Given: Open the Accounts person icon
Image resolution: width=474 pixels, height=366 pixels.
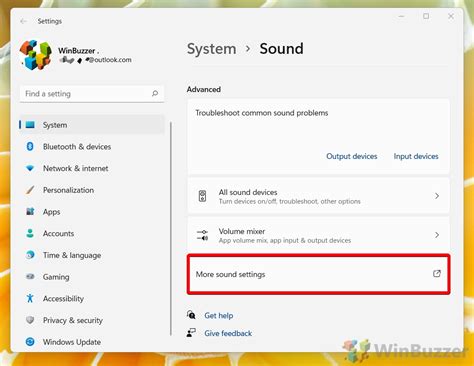Looking at the screenshot, I should [x=30, y=233].
